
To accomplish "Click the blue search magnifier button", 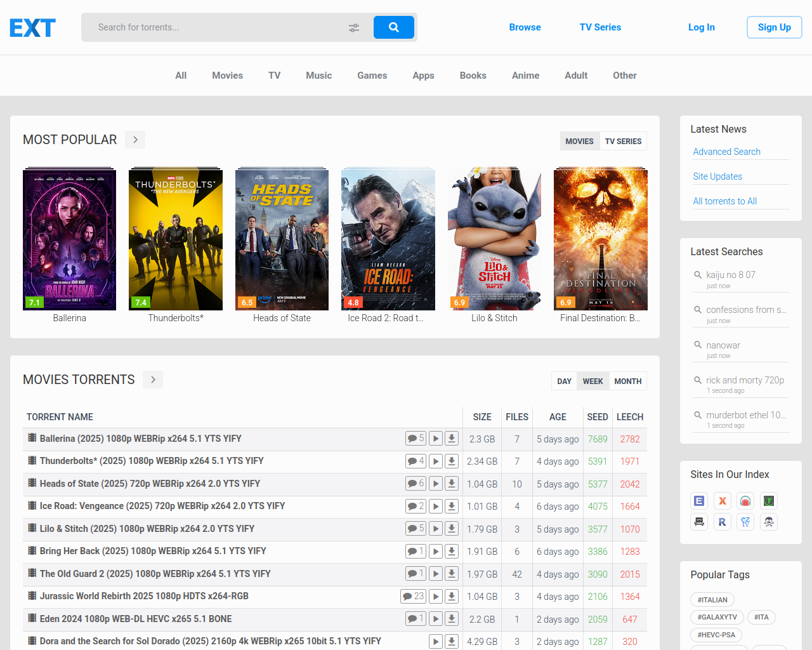I will click(x=394, y=27).
